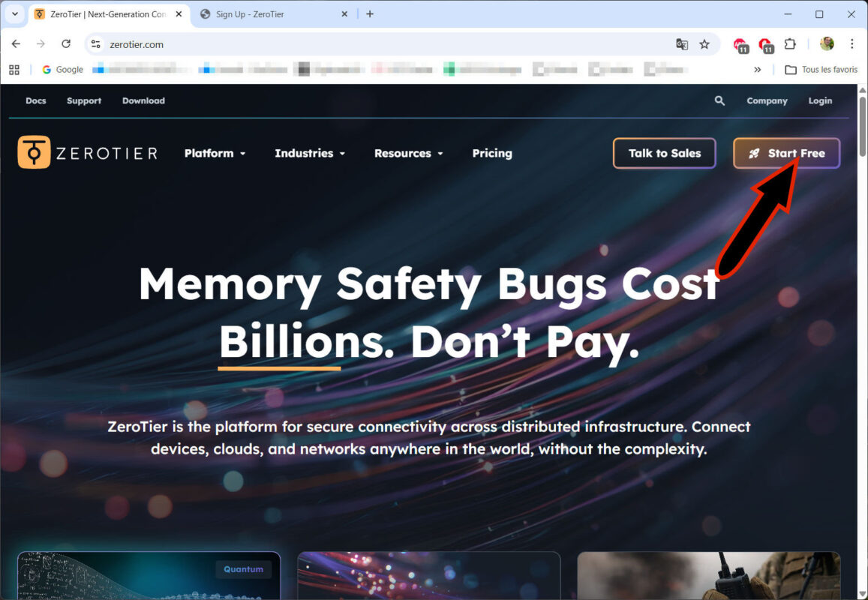
Task: Open the Chrome profile avatar
Action: click(x=827, y=43)
